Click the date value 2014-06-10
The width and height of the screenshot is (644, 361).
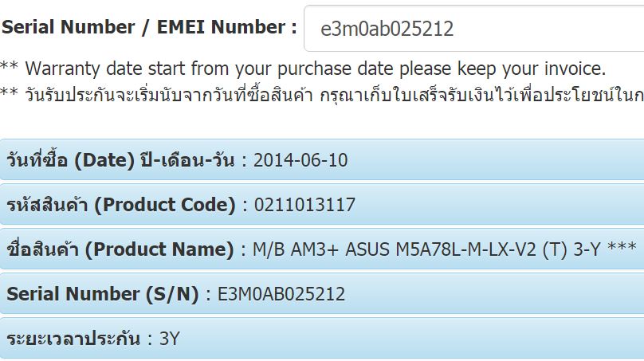point(300,160)
